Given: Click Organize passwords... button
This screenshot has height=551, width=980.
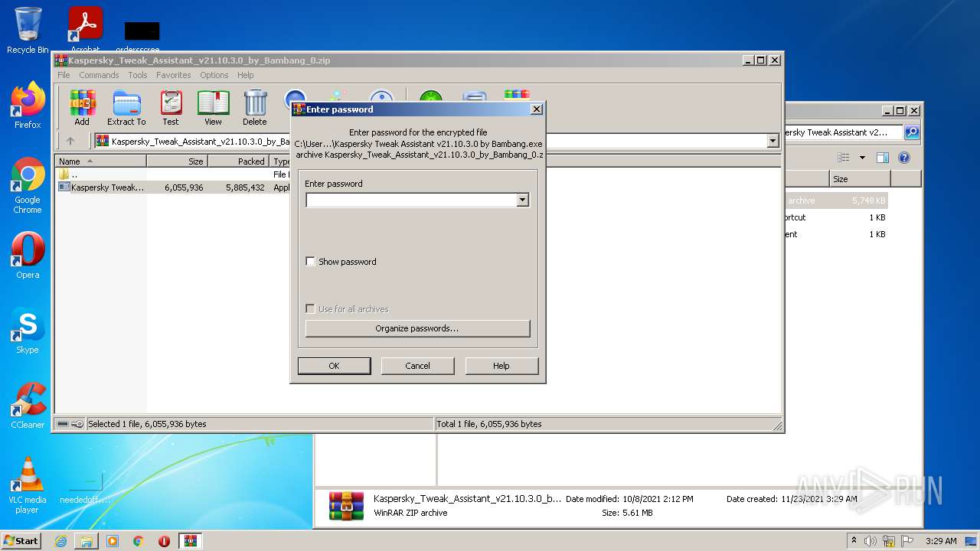Looking at the screenshot, I should coord(417,328).
